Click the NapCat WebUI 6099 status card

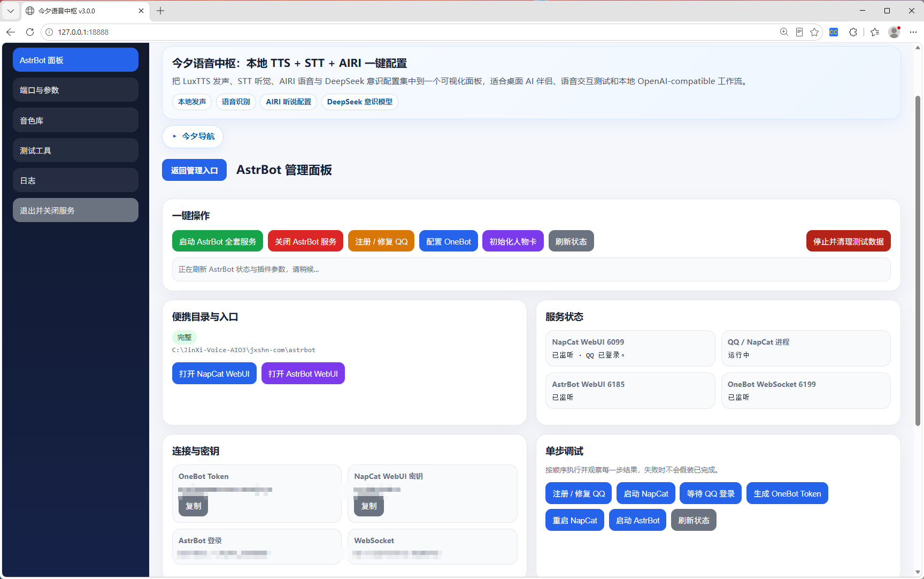[630, 348]
